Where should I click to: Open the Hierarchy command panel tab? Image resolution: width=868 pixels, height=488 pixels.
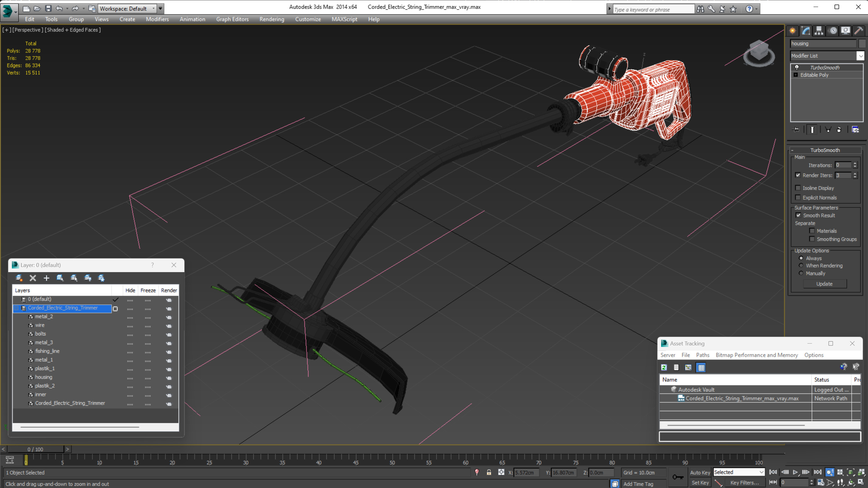[x=819, y=31]
